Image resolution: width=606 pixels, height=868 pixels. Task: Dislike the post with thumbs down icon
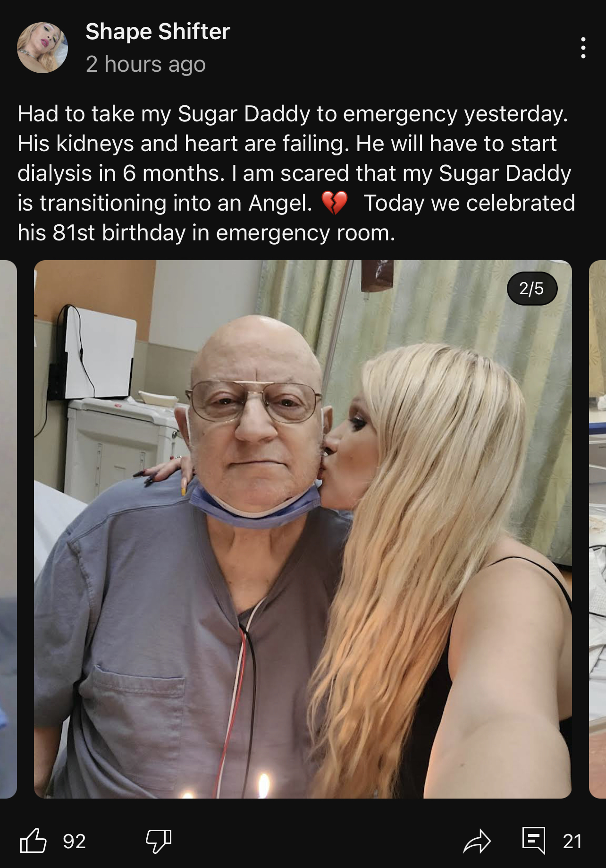click(x=159, y=841)
